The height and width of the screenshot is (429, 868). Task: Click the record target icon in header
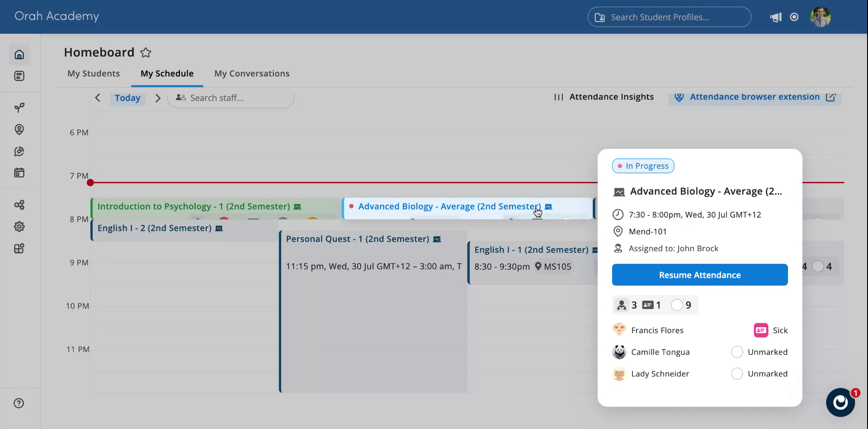coord(794,17)
